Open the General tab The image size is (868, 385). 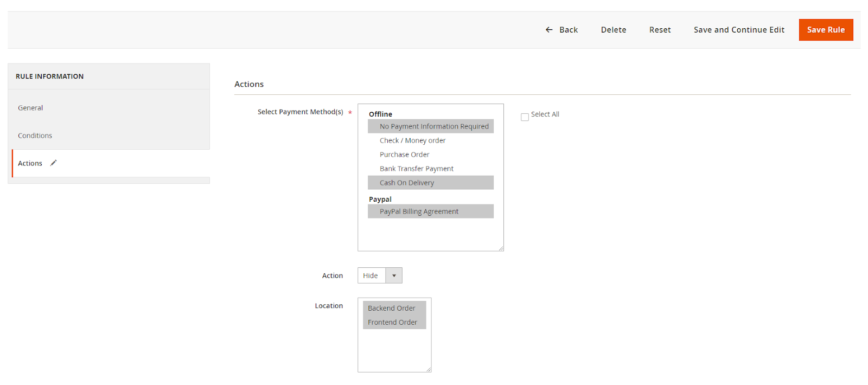coord(30,108)
